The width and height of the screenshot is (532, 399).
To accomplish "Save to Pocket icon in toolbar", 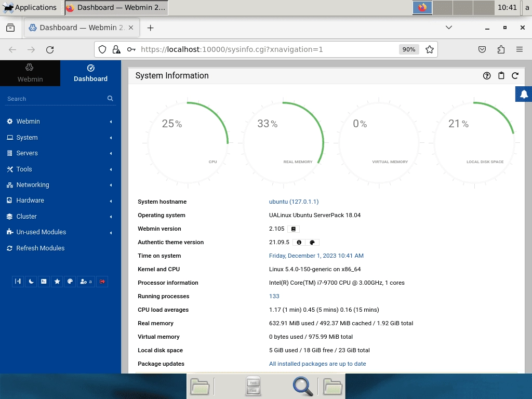I will [x=482, y=49].
